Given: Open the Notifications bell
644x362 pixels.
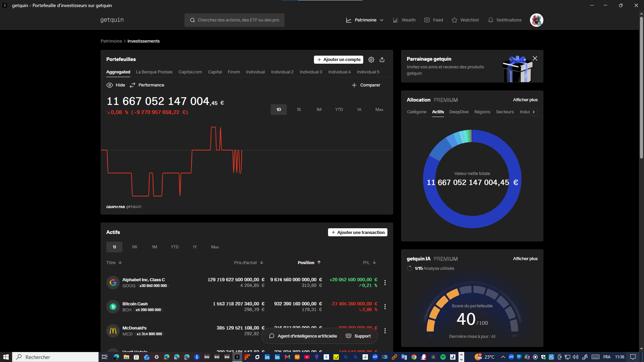Looking at the screenshot, I should point(505,20).
